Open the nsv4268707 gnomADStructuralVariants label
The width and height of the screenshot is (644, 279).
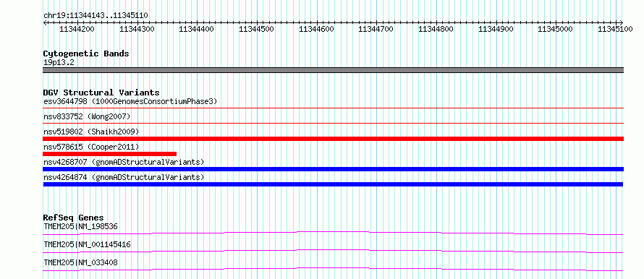coord(124,162)
